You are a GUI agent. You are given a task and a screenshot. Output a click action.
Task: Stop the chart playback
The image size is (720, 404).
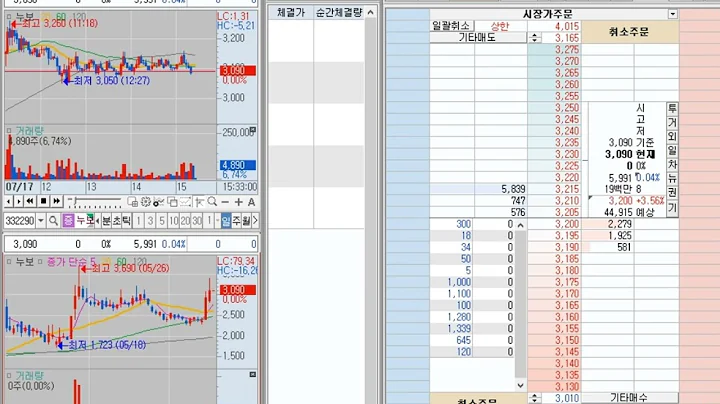click(x=43, y=202)
